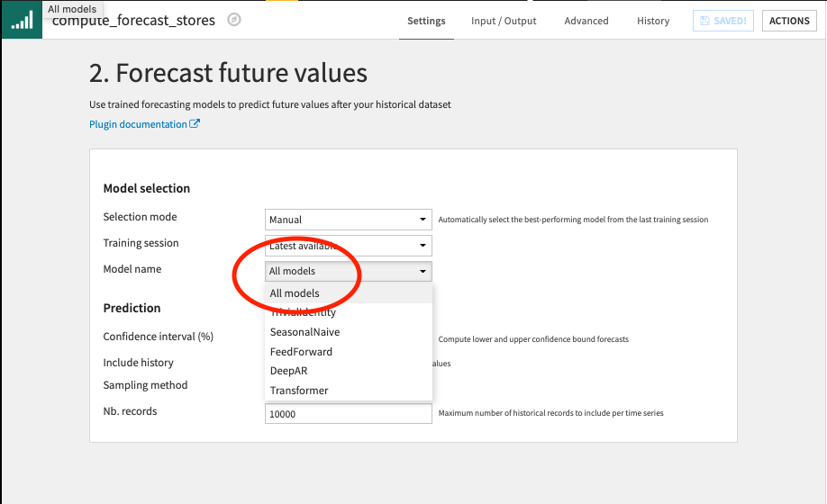Image resolution: width=827 pixels, height=504 pixels.
Task: Open the Selection mode dropdown set to Manual
Action: tap(348, 220)
